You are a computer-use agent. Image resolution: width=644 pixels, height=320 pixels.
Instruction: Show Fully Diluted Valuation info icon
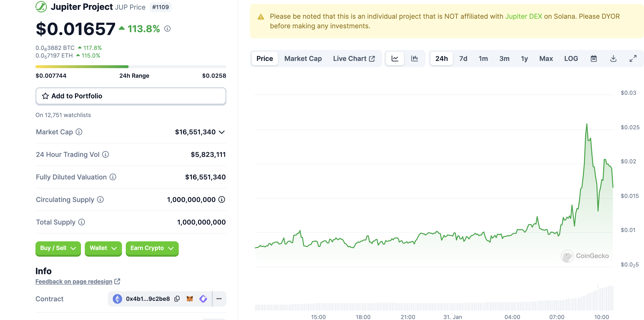[113, 177]
